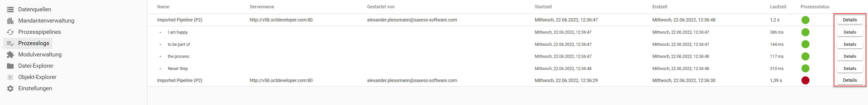The width and height of the screenshot is (868, 105).
Task: Click the Startzeit column header
Action: [543, 7]
